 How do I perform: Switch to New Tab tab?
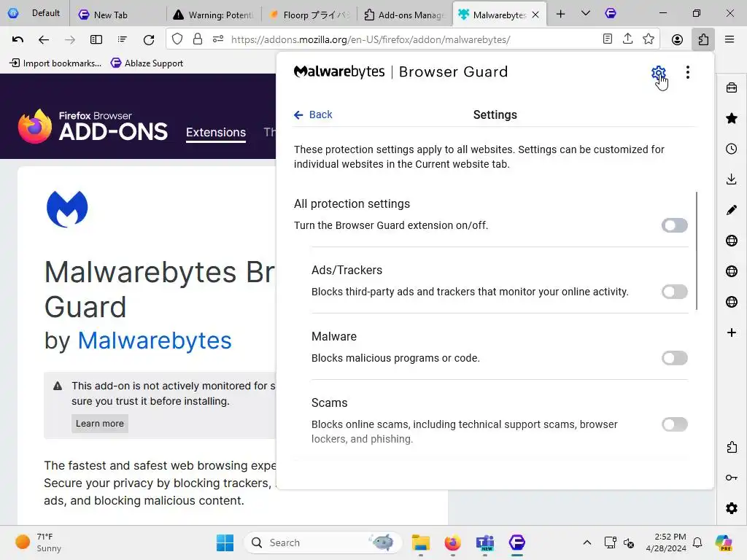[117, 15]
